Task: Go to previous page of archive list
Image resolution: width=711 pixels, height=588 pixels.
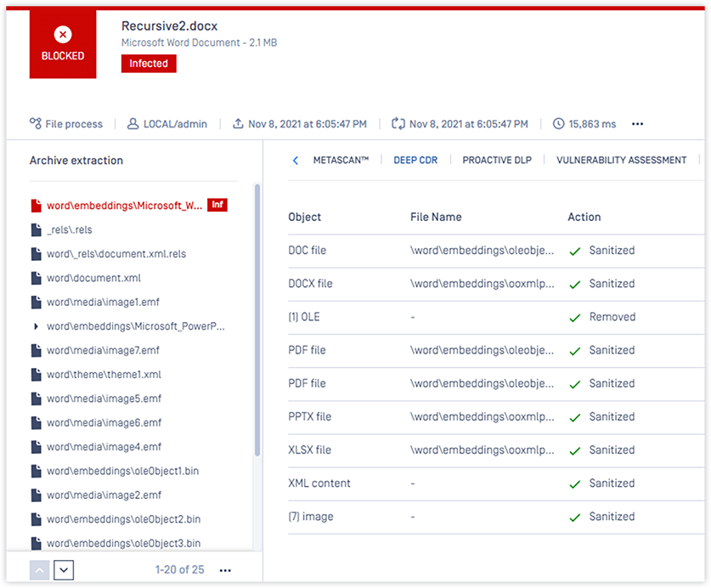Action: click(x=39, y=570)
